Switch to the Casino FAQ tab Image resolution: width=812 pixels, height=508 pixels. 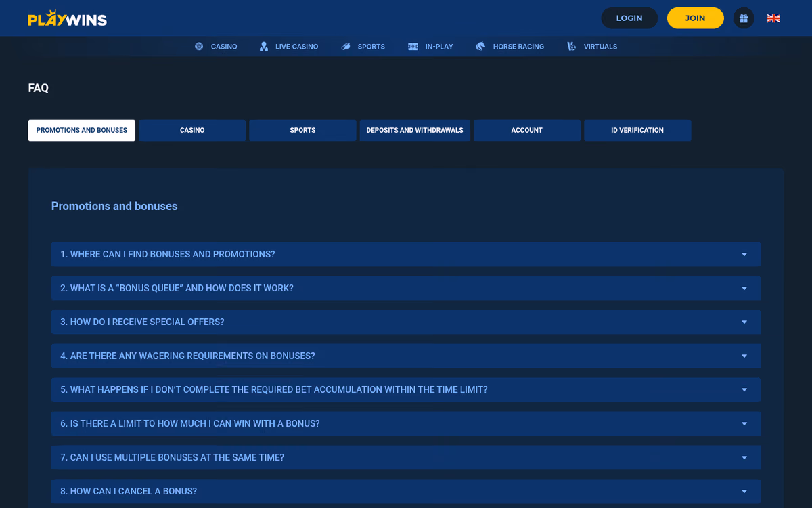(x=192, y=130)
